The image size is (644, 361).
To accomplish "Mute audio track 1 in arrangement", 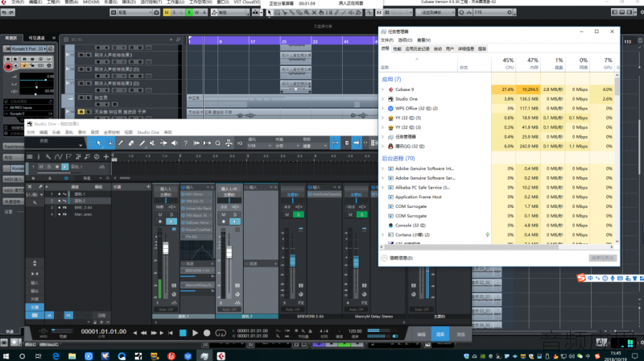I will point(41,167).
